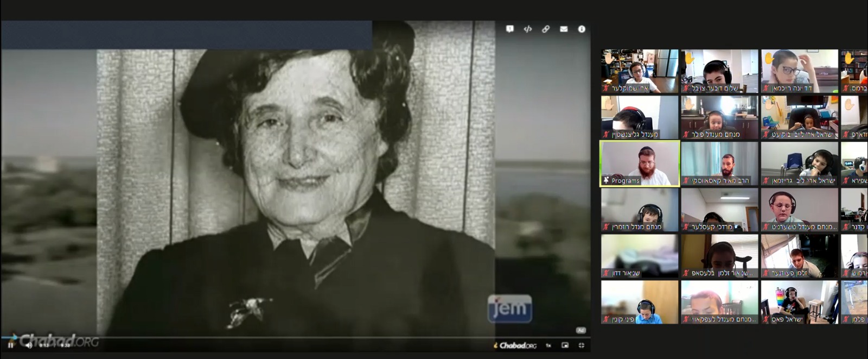This screenshot has height=359, width=868.
Task: Click muted mic icon for שלום דובער צויבל
Action: [x=686, y=88]
